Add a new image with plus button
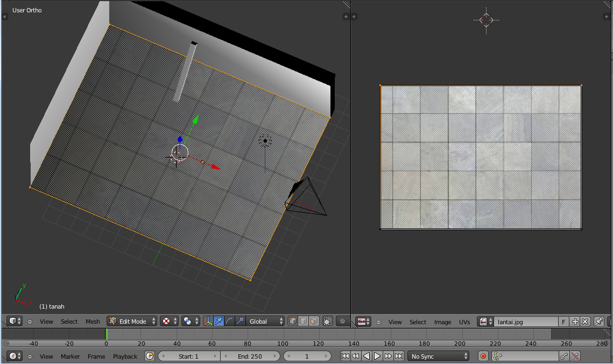Screen dimensions: 613x364 (575, 322)
